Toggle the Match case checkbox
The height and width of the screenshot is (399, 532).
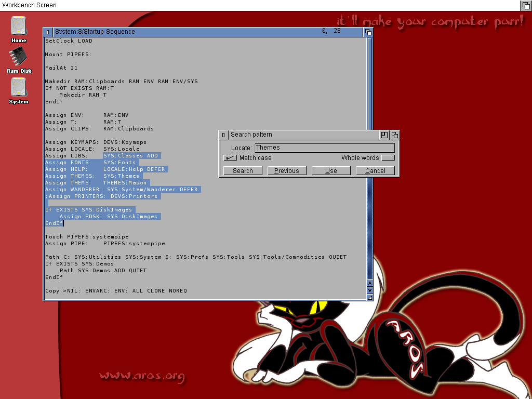(230, 158)
